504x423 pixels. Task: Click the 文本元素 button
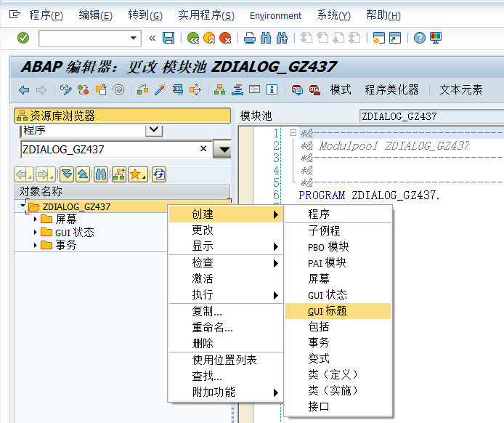coord(460,89)
